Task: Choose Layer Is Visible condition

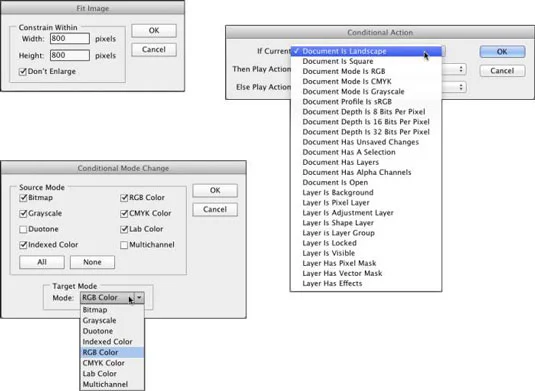Action: 366,253
